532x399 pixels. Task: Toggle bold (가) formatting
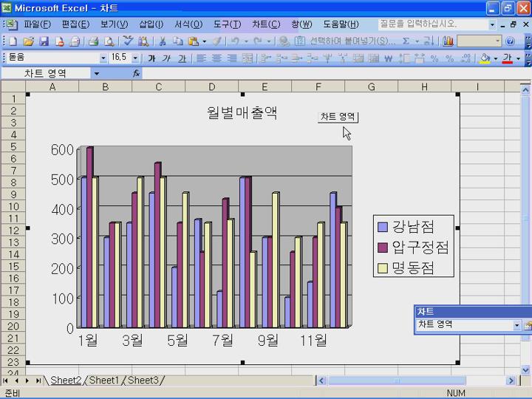pyautogui.click(x=151, y=58)
